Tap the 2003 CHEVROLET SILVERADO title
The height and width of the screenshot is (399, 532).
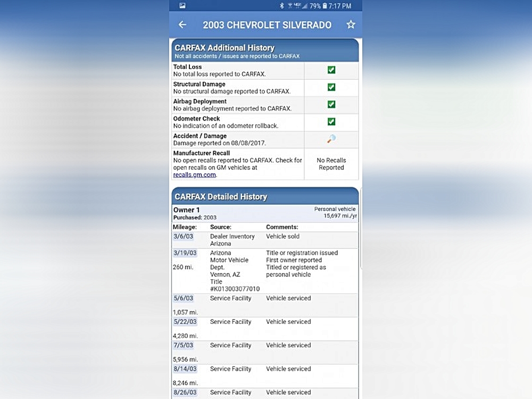click(x=267, y=25)
